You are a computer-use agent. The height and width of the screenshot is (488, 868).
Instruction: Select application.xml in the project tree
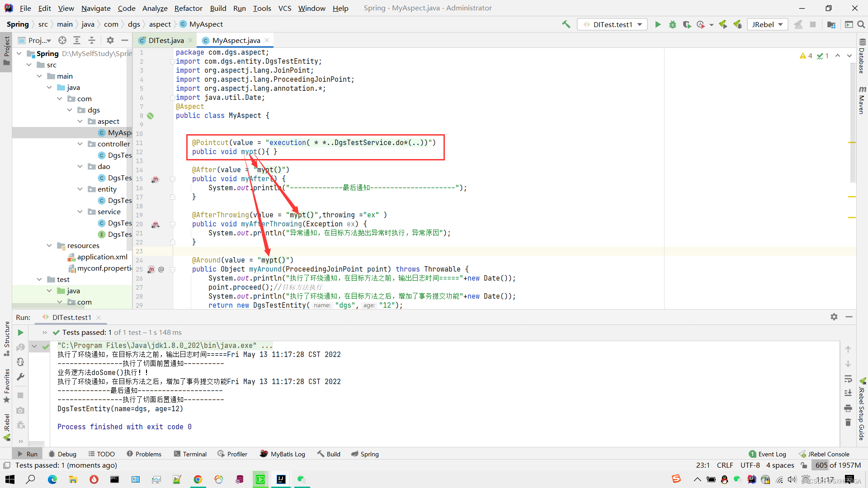point(102,257)
